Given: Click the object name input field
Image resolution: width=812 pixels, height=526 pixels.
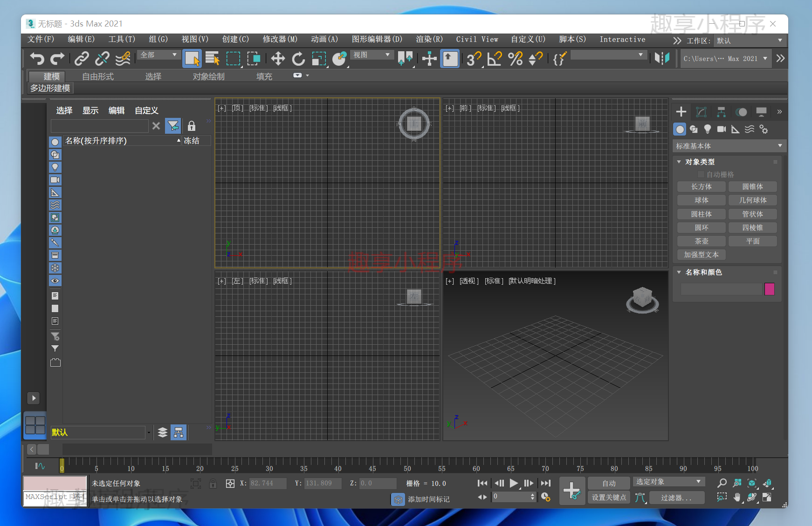Looking at the screenshot, I should (x=721, y=289).
